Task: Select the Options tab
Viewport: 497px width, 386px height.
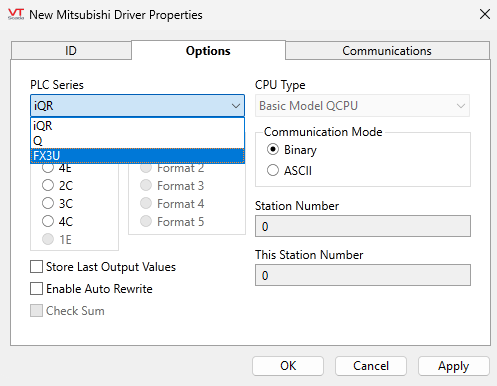Action: click(208, 51)
